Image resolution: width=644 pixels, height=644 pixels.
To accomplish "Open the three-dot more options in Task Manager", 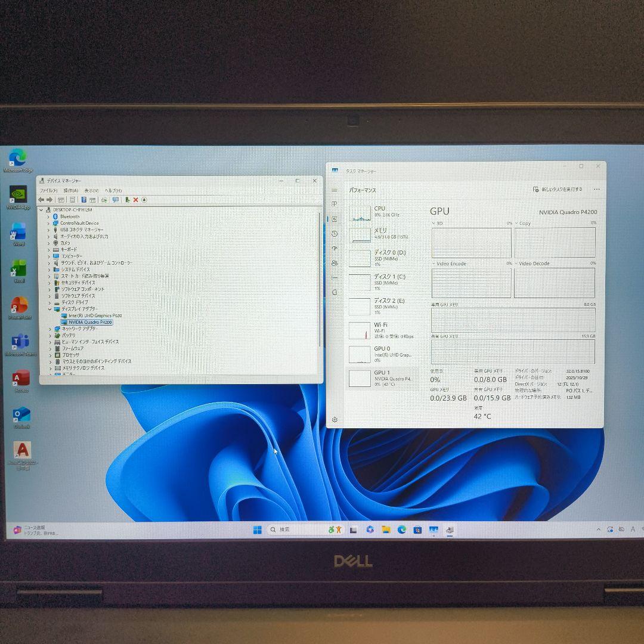I will (596, 189).
